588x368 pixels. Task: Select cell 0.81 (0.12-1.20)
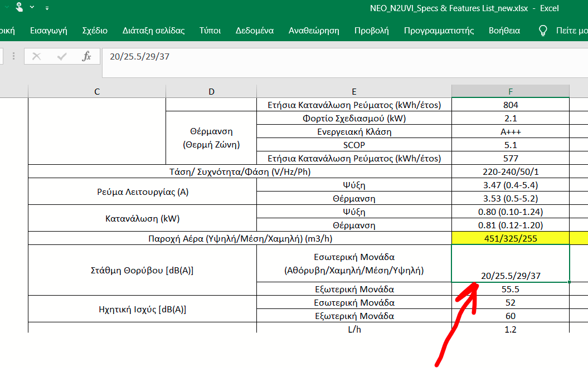click(x=511, y=225)
